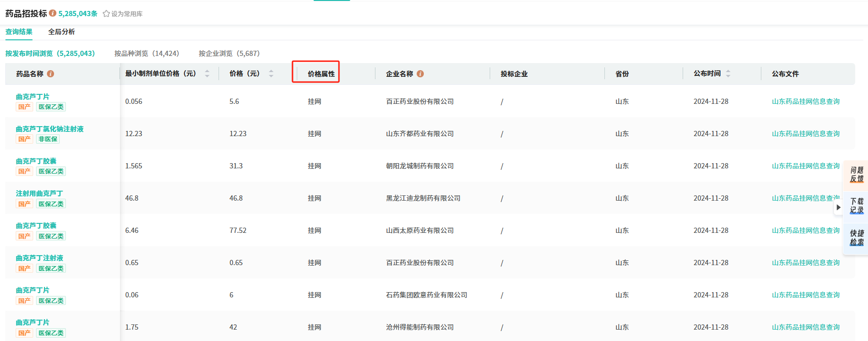Click company cell 山东齐都药业有限公司
Screen dimensions: 868x341
[420, 134]
